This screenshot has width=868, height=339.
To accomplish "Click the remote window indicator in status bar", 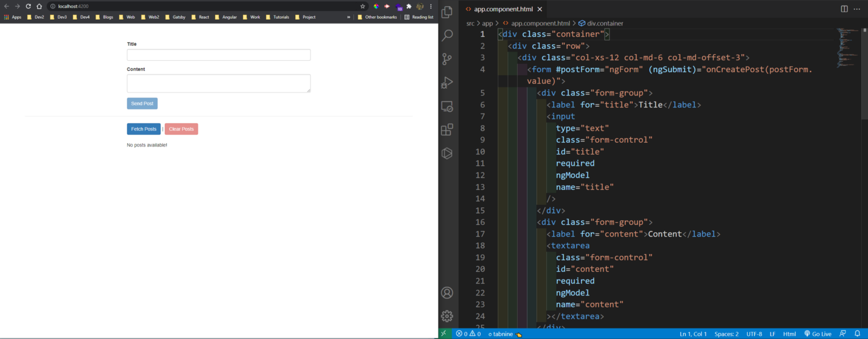I will [444, 333].
